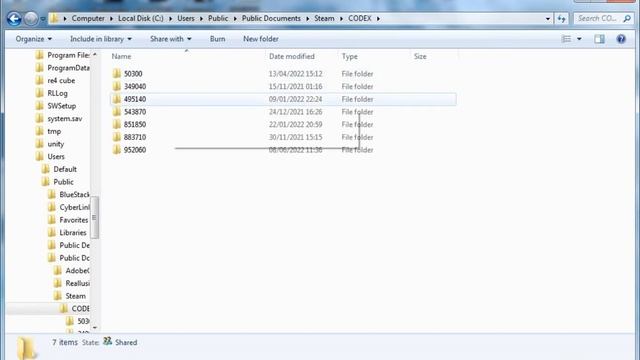Navigate to Public Documents breadcrumb
Image resolution: width=640 pixels, height=360 pixels.
[271, 18]
